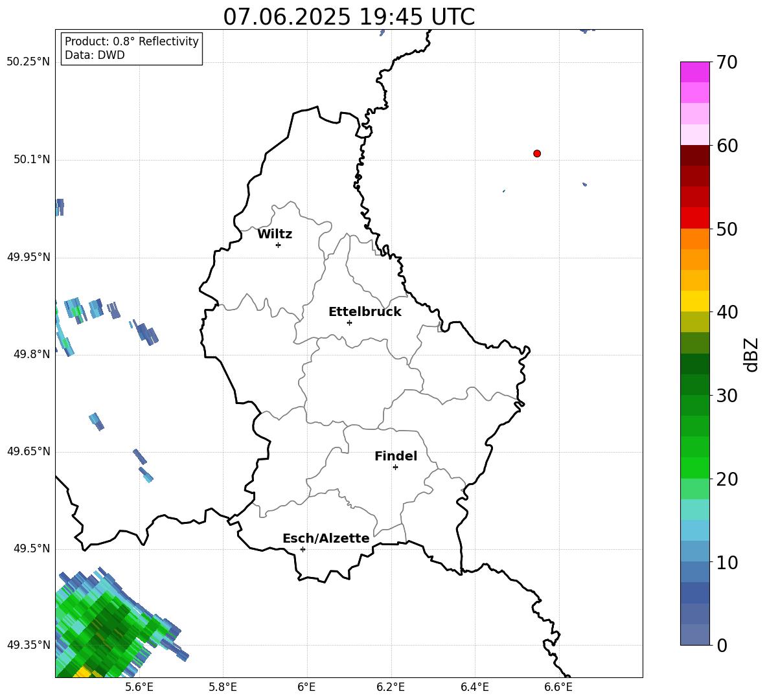The width and height of the screenshot is (767, 700).
Task: Click the cross marker under Wiltz
Action: [x=279, y=245]
